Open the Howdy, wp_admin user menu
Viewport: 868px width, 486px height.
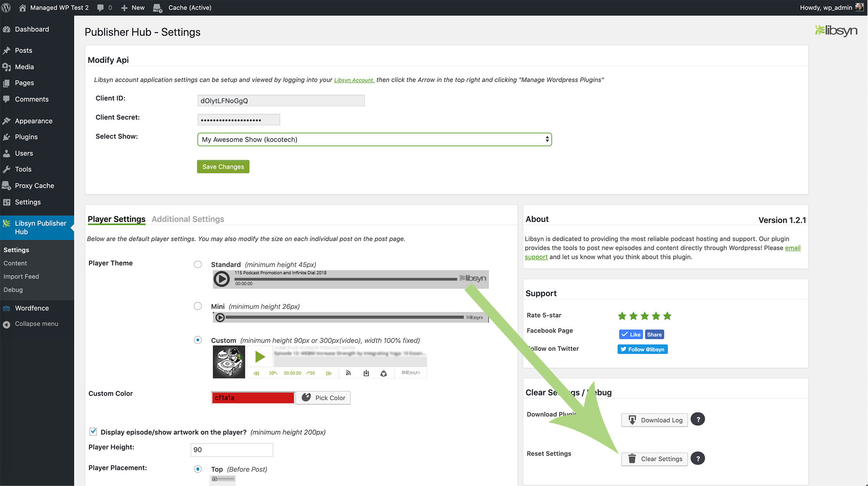coord(832,7)
